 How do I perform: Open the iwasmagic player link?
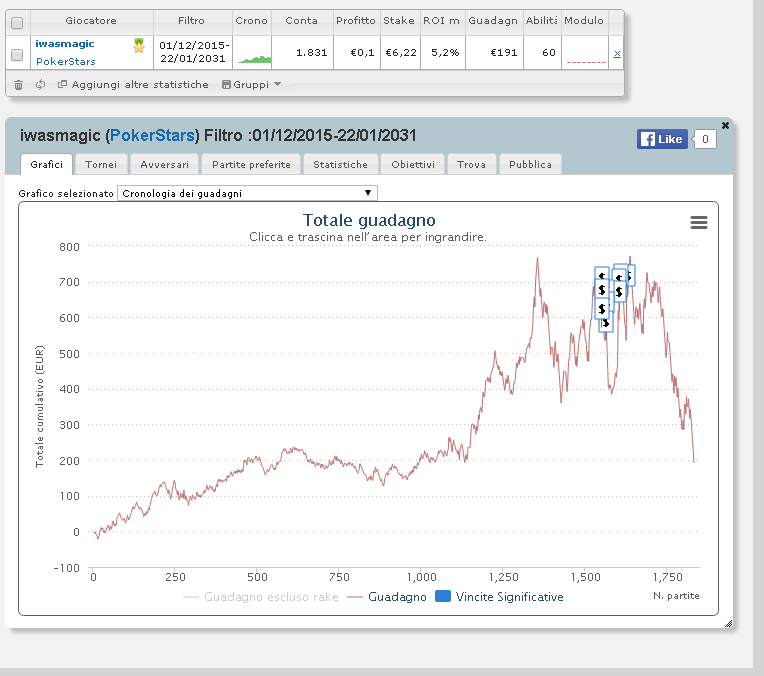pyautogui.click(x=65, y=44)
